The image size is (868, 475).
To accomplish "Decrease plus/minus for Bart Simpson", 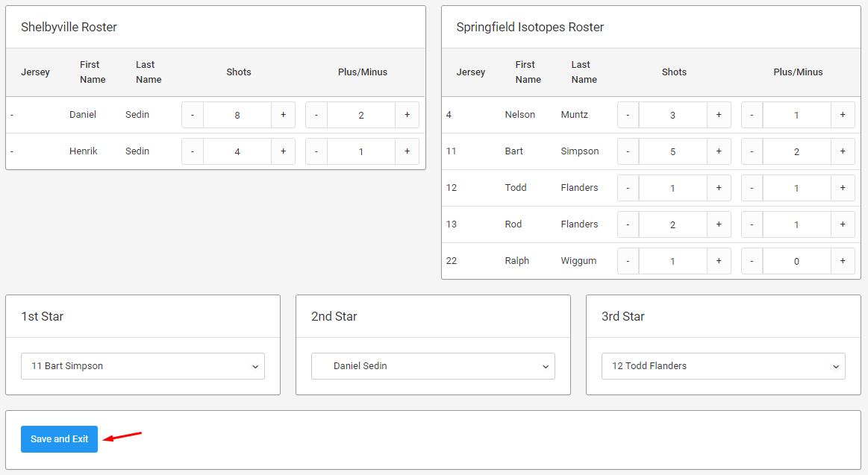I will (x=752, y=151).
